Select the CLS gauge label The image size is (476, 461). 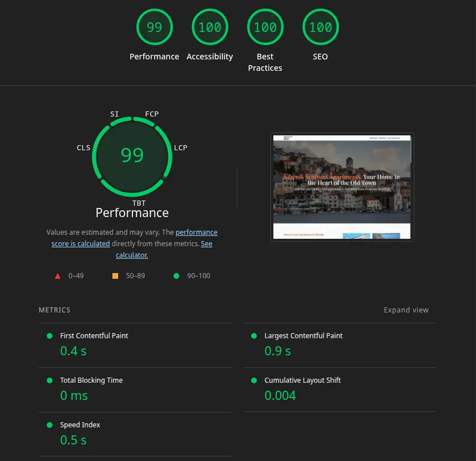[x=83, y=147]
